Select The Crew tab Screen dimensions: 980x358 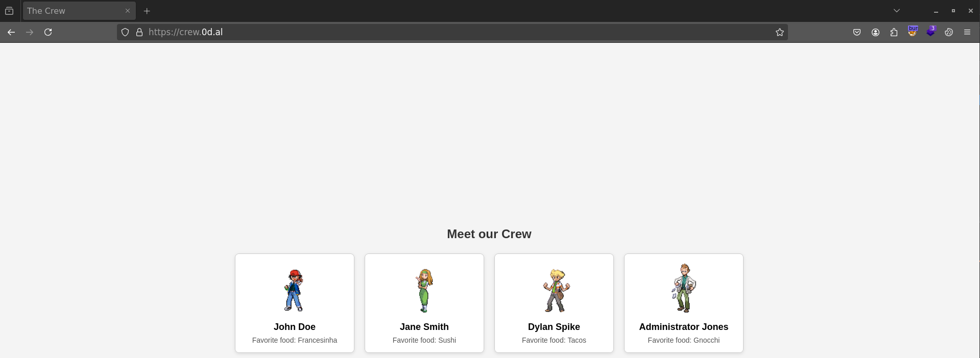pyautogui.click(x=71, y=11)
